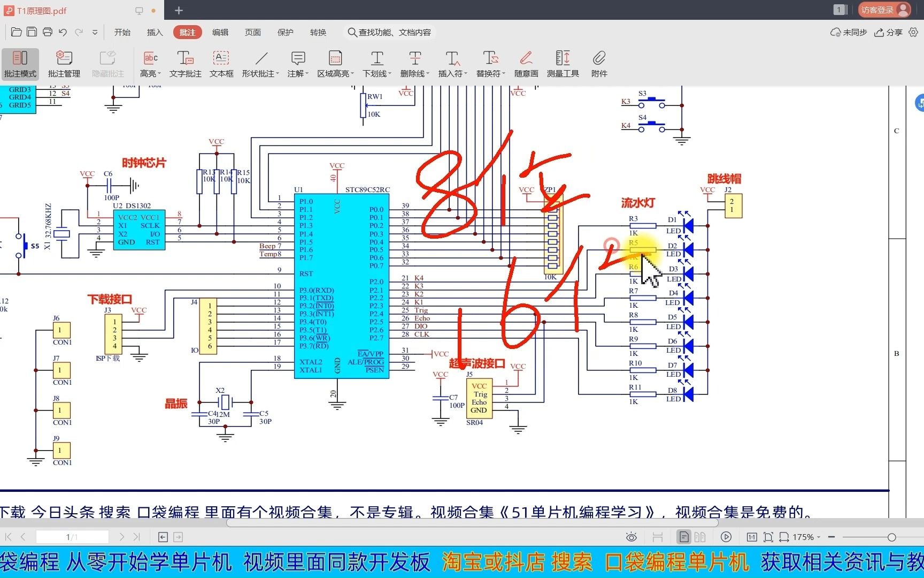Click the 访客登录 guest login button
The image size is (924, 578).
(884, 10)
